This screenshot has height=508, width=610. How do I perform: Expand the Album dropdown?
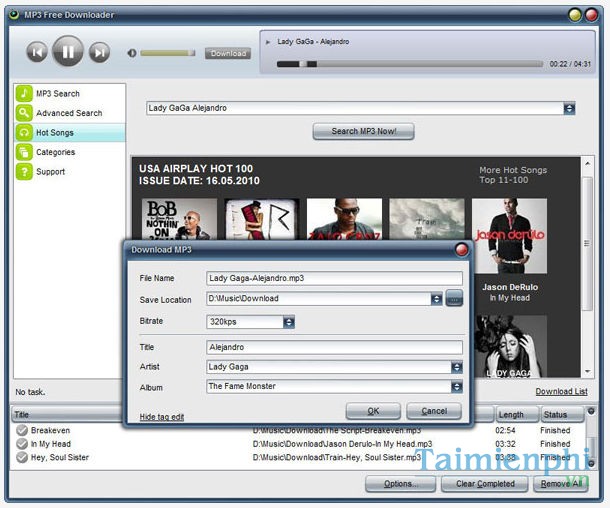(x=457, y=387)
